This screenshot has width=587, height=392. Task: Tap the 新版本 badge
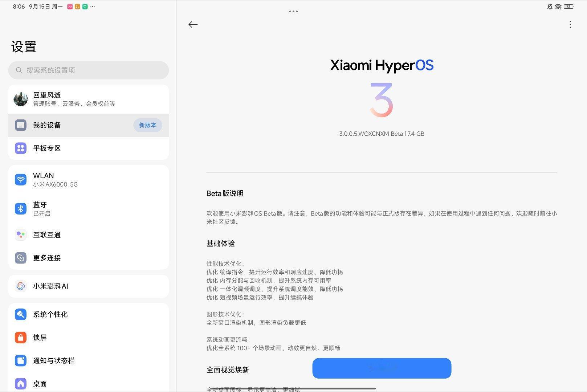click(x=148, y=125)
